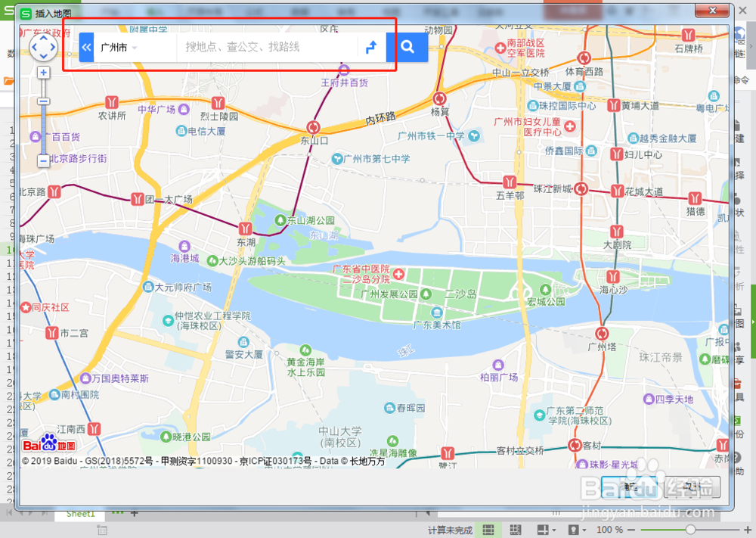Open route planning with the arrow icon
756x538 pixels.
(x=371, y=47)
